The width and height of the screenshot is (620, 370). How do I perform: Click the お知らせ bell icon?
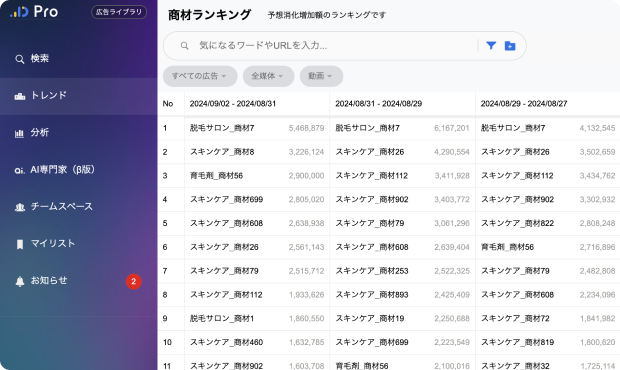(x=20, y=281)
